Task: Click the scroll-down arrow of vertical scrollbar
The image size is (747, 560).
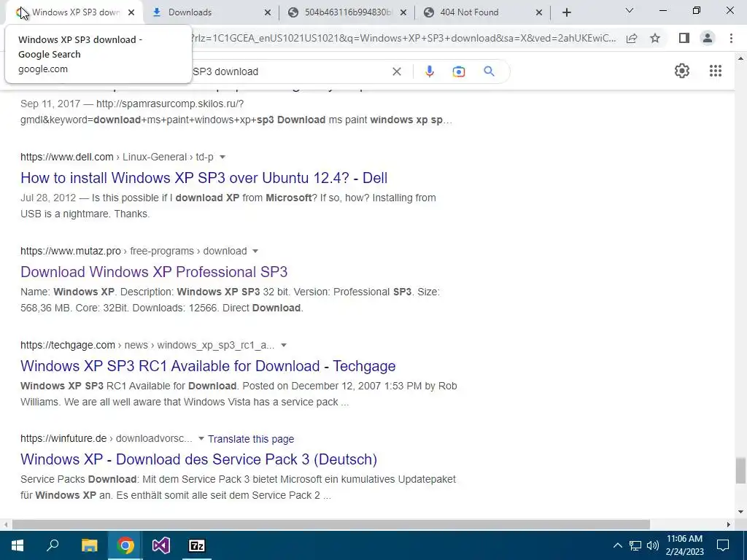Action: pos(740,512)
